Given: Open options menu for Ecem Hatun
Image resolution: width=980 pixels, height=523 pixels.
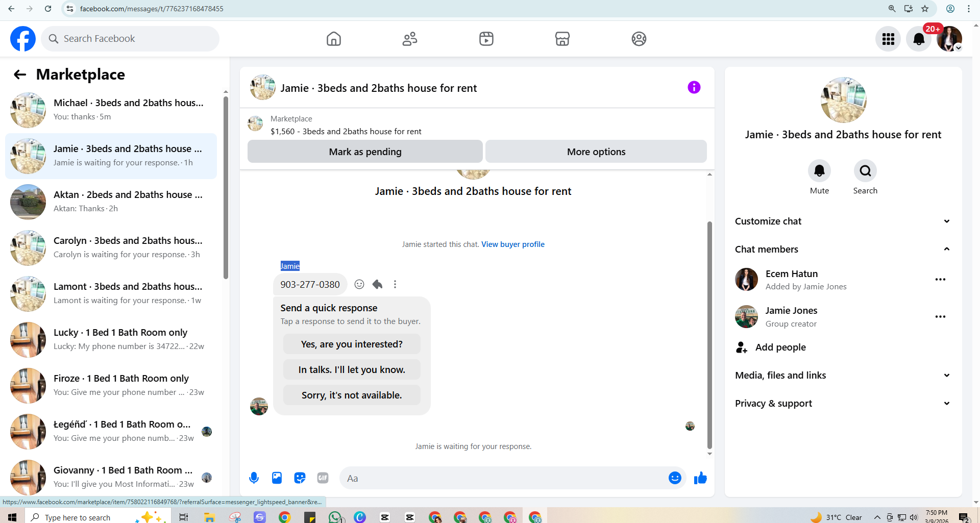Looking at the screenshot, I should (x=940, y=280).
